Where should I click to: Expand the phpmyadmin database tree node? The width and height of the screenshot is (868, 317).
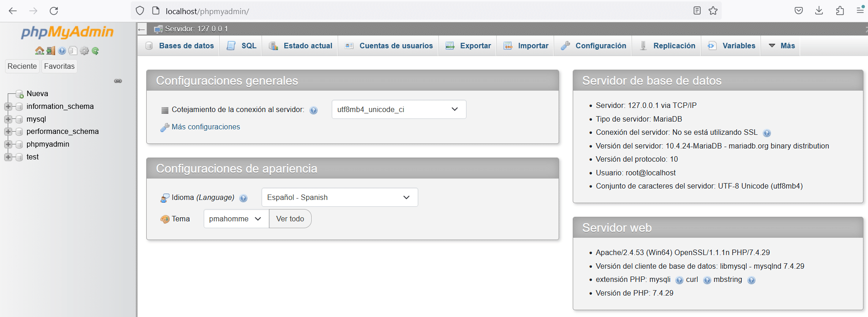point(8,144)
